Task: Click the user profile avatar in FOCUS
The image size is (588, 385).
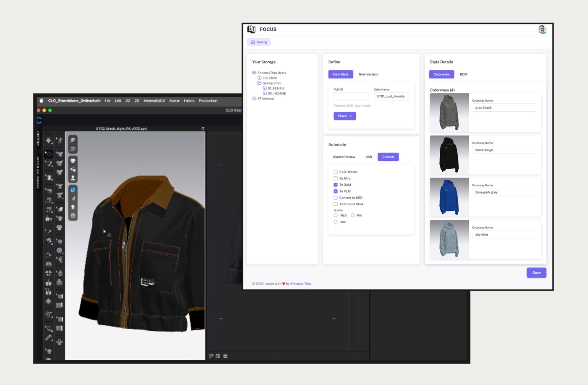Action: point(542,29)
